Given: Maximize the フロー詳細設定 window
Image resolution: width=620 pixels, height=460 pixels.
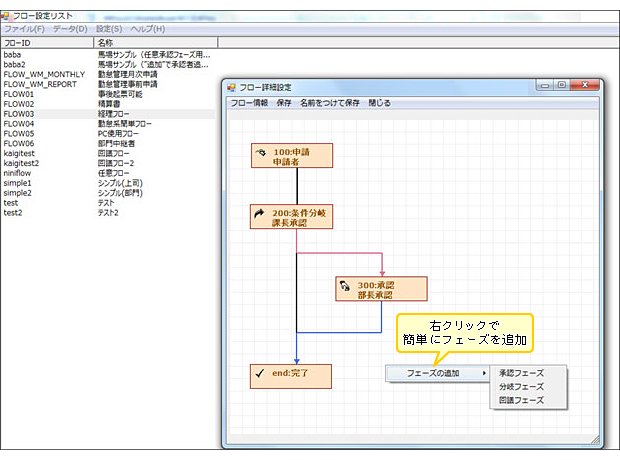Looking at the screenshot, I should tap(562, 85).
